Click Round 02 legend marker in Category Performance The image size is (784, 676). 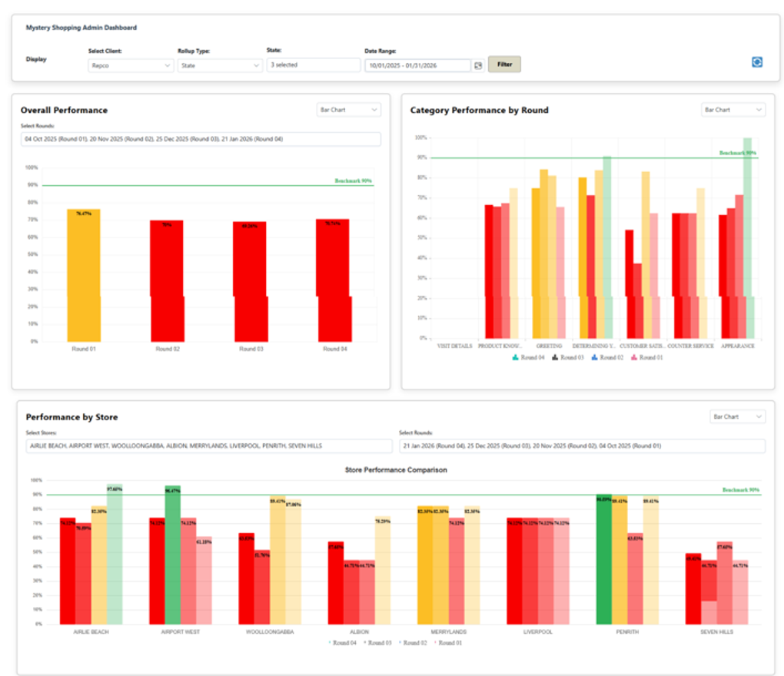click(595, 357)
